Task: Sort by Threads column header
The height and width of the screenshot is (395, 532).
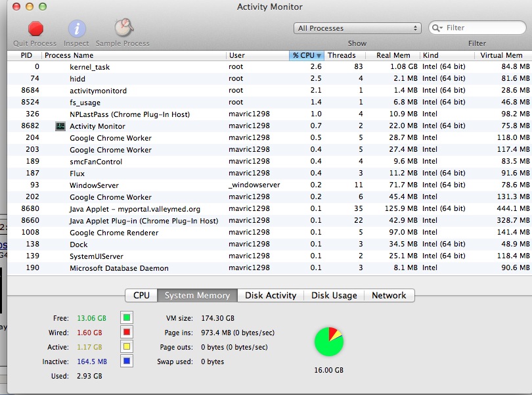Action: click(345, 55)
